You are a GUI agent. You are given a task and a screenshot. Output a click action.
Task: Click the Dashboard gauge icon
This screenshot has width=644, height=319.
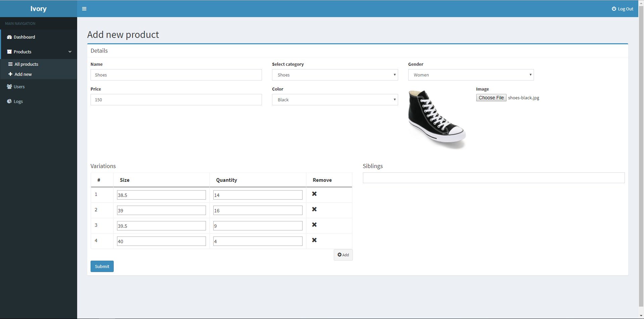click(x=9, y=37)
